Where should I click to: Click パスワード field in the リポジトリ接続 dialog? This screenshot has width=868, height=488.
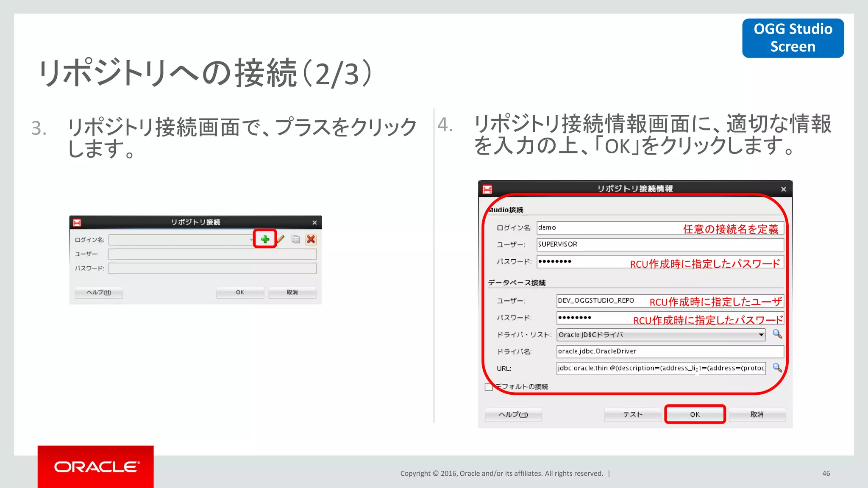click(212, 268)
